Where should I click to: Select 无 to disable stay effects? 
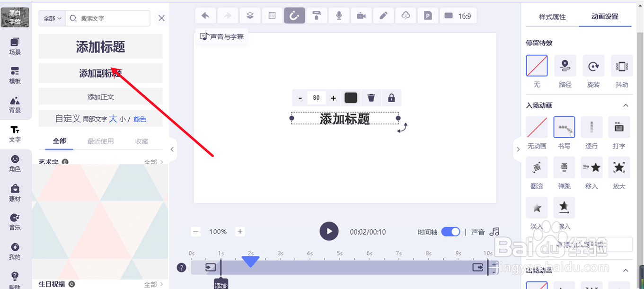(537, 66)
